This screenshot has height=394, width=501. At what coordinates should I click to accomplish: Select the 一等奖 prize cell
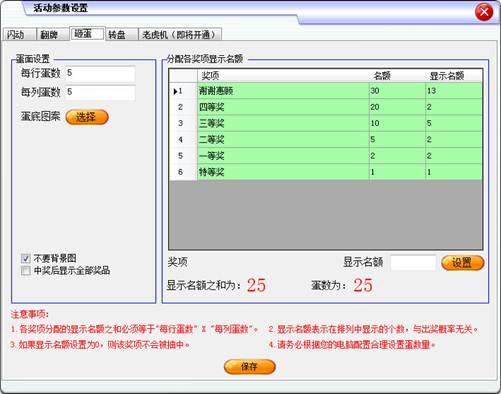tap(283, 156)
